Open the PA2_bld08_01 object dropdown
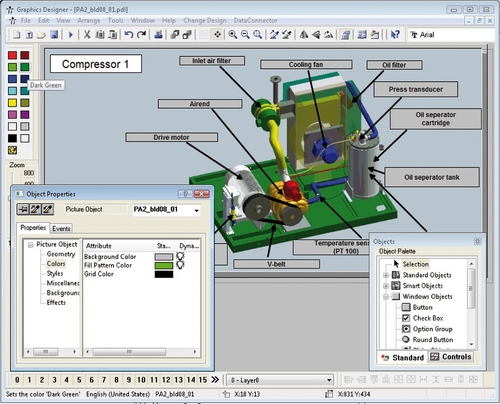Image resolution: width=500 pixels, height=404 pixels. click(197, 210)
